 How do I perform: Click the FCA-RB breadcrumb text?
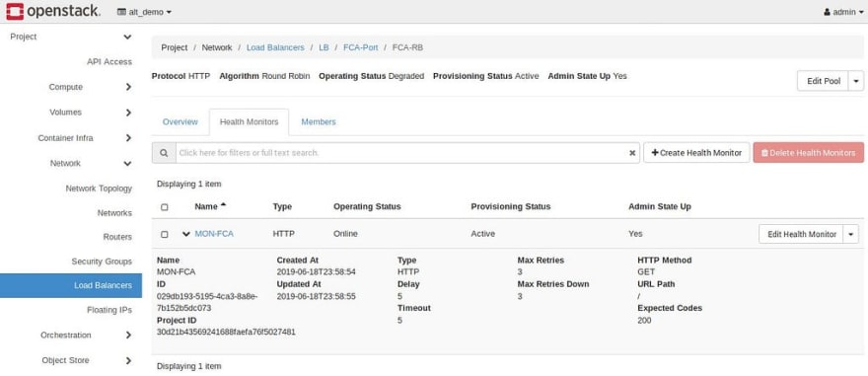pos(407,47)
